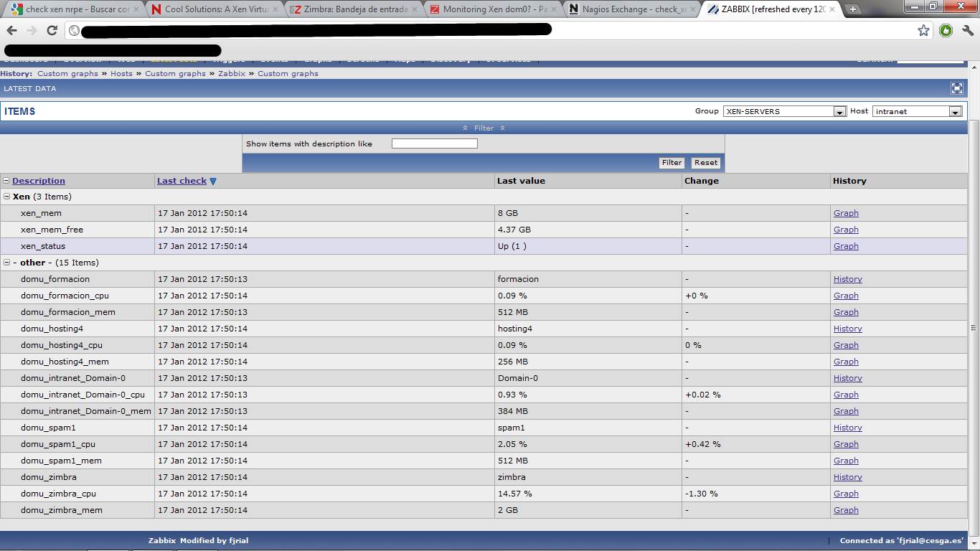Image resolution: width=980 pixels, height=551 pixels.
Task: Sort by the Last check column header
Action: (182, 181)
